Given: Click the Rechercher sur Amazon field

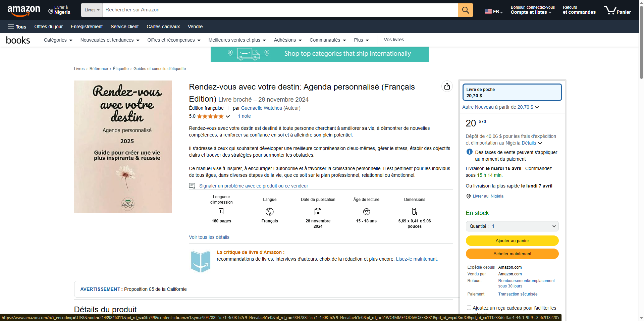Looking at the screenshot, I should coord(280,10).
